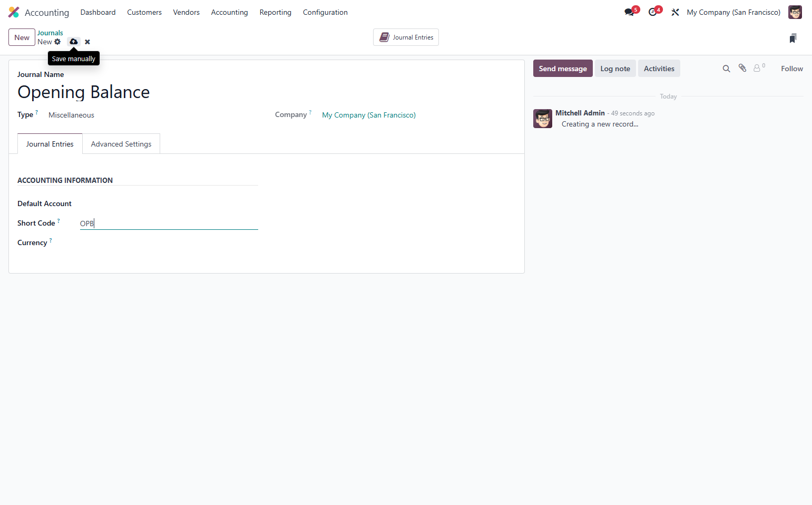The image size is (812, 505).
Task: Click the Short Code help question mark
Action: [x=58, y=221]
